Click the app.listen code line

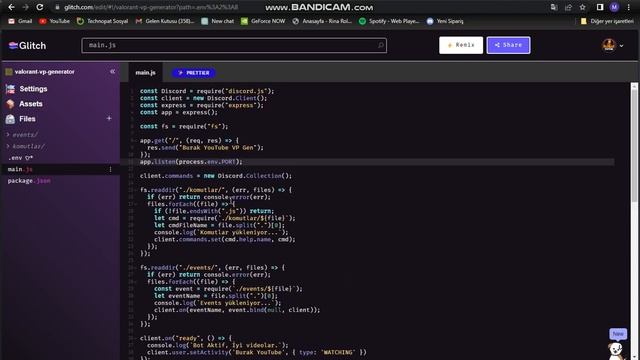[x=191, y=162]
